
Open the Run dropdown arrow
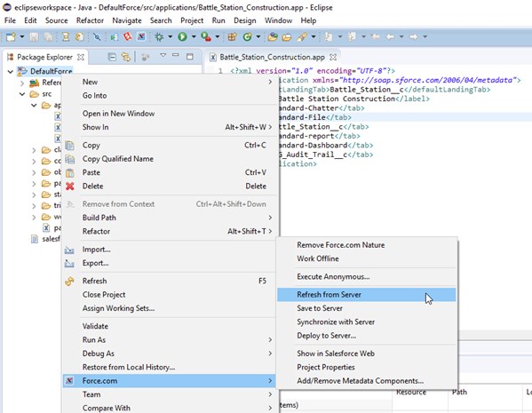point(194,36)
